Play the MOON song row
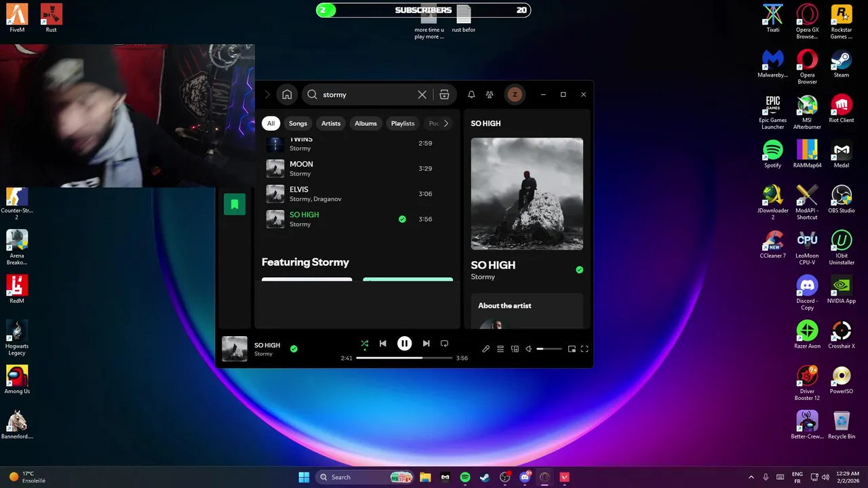Screen dimensions: 868x488 357,169
